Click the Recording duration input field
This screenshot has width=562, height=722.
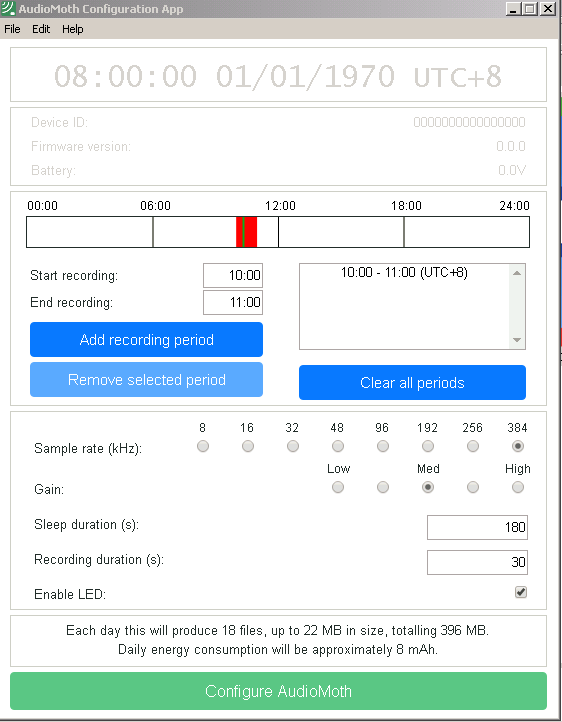click(x=477, y=562)
